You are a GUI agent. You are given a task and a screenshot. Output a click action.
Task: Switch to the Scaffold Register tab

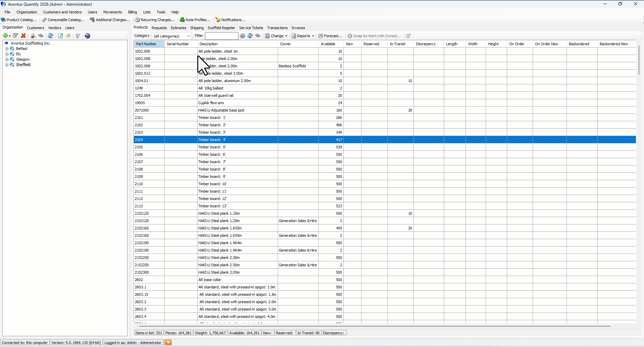pos(221,28)
